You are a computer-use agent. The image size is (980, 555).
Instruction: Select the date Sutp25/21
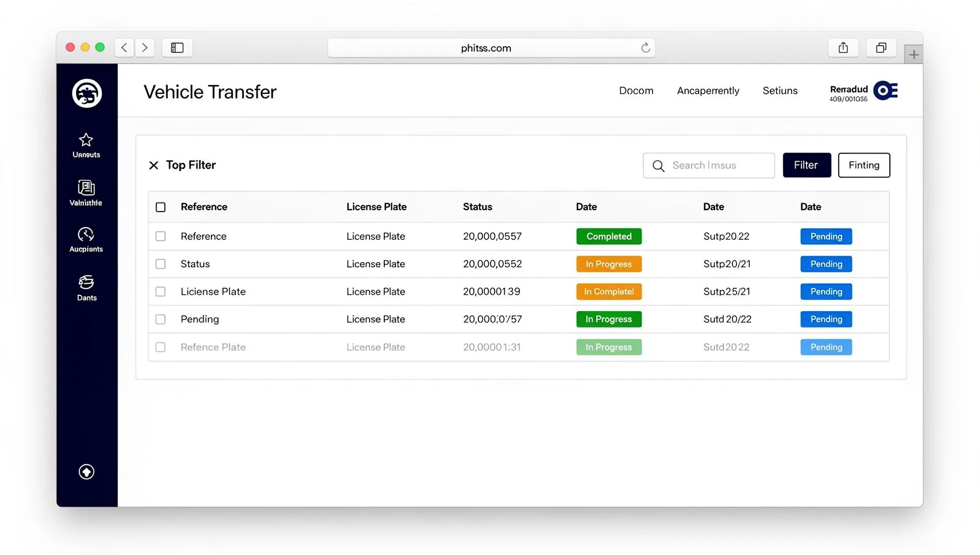pyautogui.click(x=727, y=291)
